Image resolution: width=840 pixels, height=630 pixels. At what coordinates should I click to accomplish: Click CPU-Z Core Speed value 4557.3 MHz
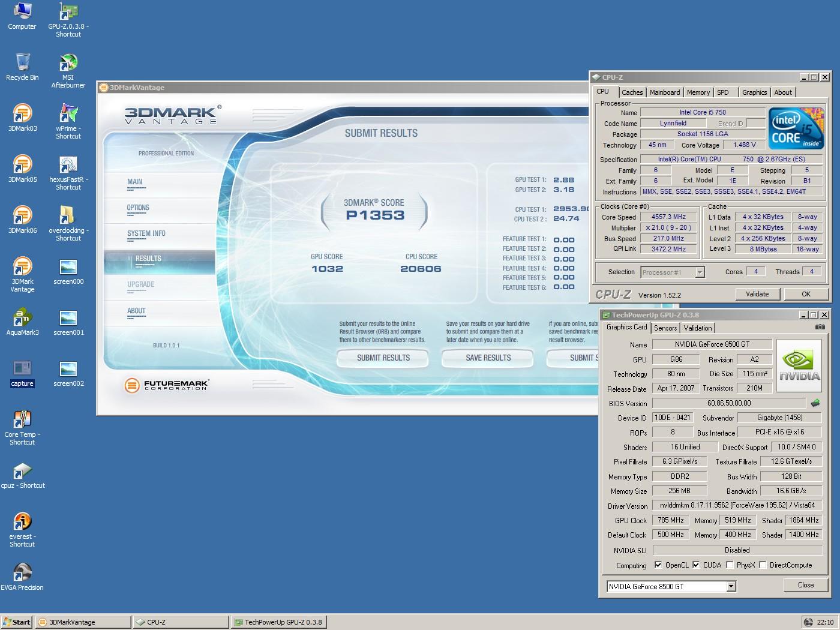[668, 217]
